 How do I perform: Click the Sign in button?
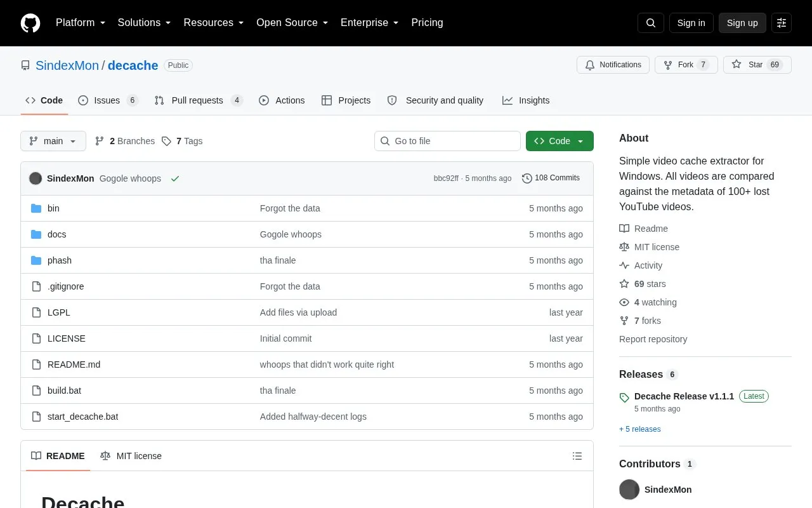pyautogui.click(x=691, y=23)
